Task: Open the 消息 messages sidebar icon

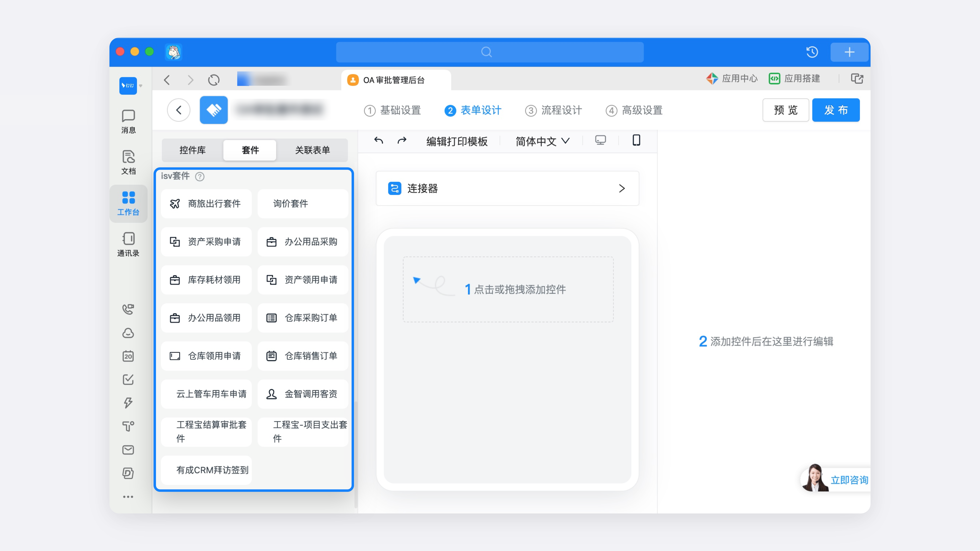Action: [128, 121]
